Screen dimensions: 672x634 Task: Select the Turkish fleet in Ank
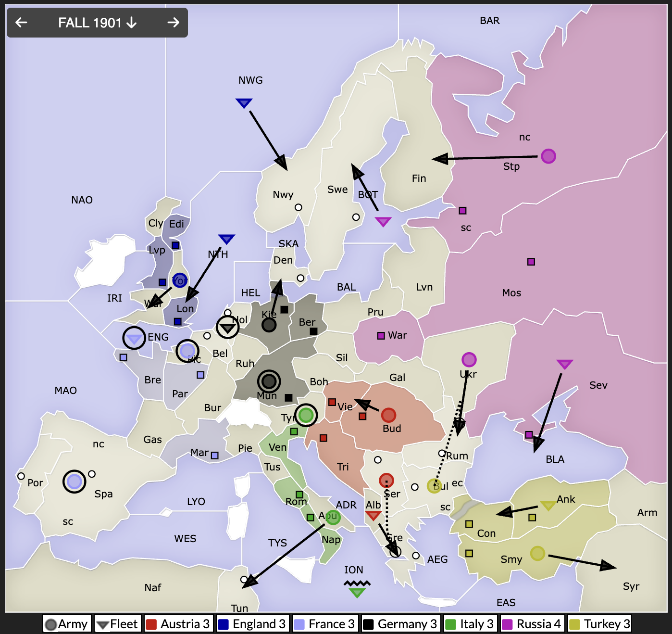548,506
